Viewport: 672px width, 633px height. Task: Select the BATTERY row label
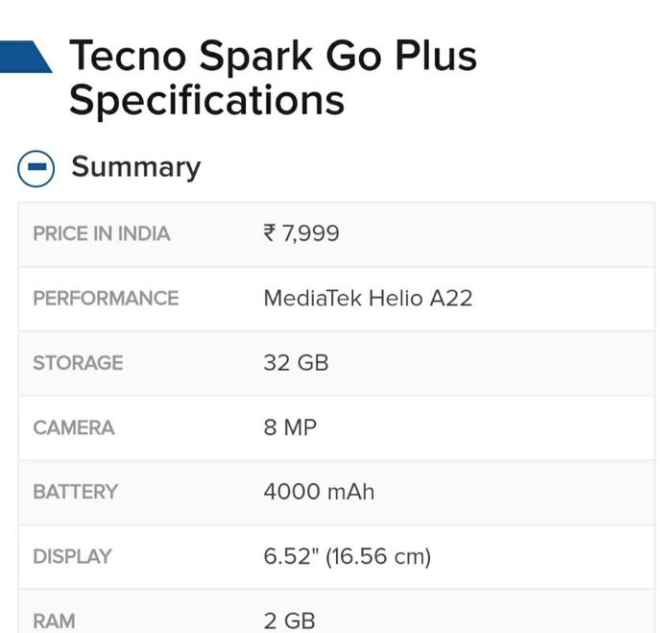coord(75,492)
